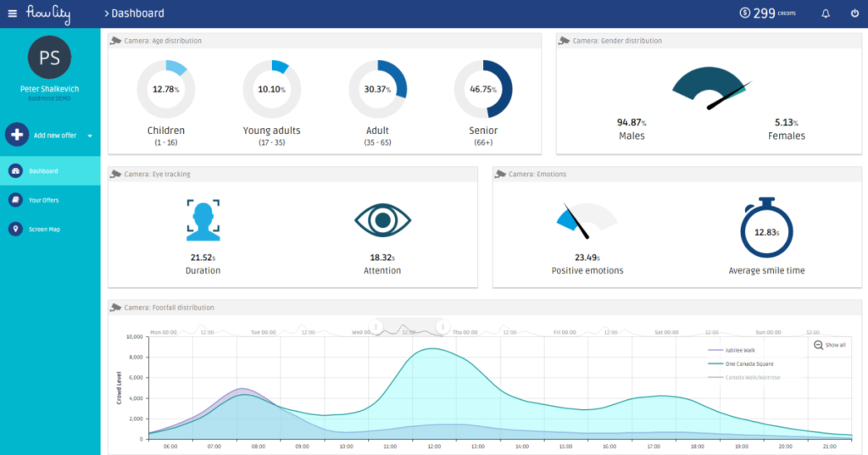Click the Children 12.78% donut chart

166,89
